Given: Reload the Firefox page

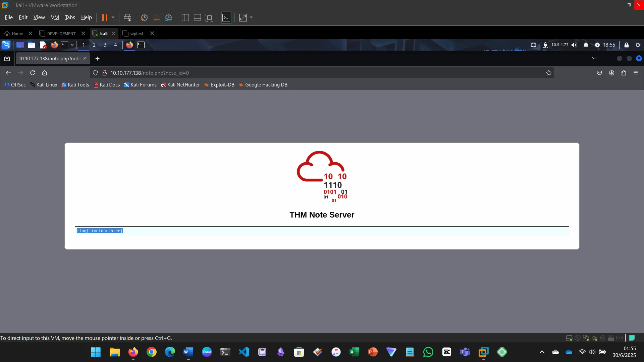Looking at the screenshot, I should coord(33,73).
